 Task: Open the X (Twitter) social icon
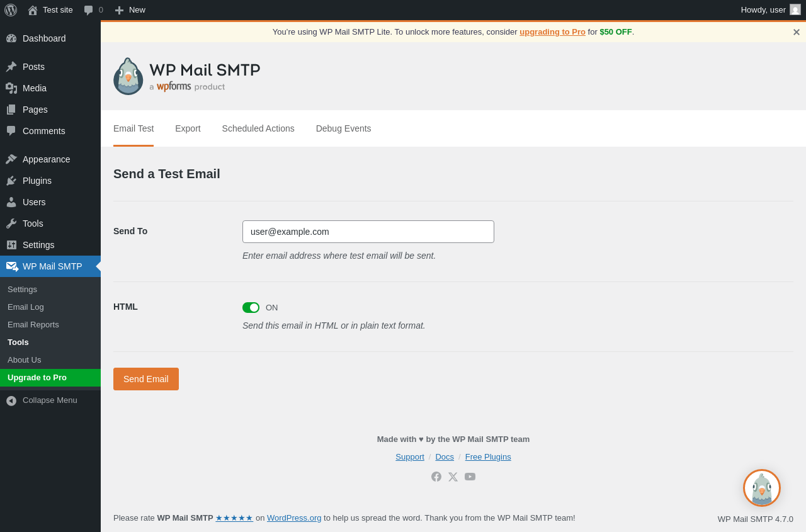pos(453,477)
